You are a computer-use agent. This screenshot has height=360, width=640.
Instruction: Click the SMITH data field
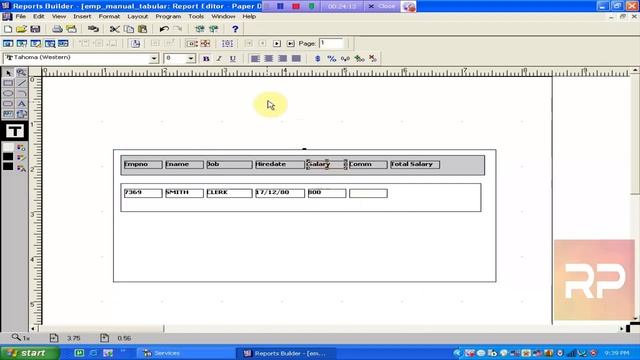184,193
